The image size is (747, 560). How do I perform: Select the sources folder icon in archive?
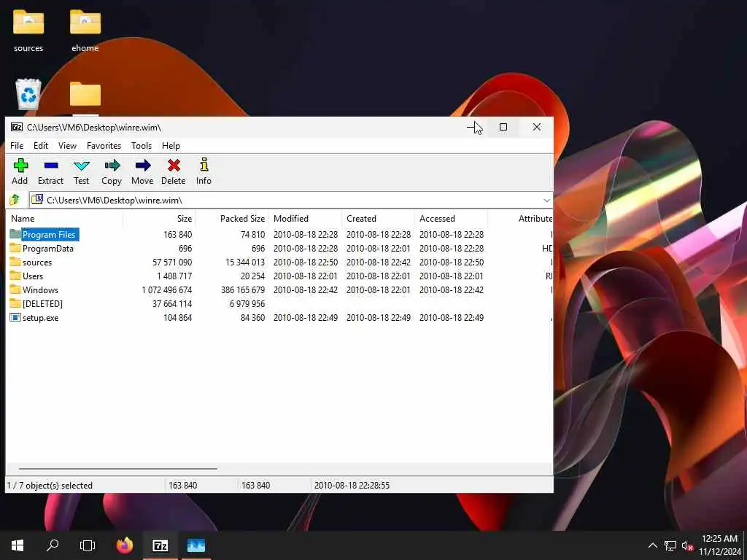15,262
